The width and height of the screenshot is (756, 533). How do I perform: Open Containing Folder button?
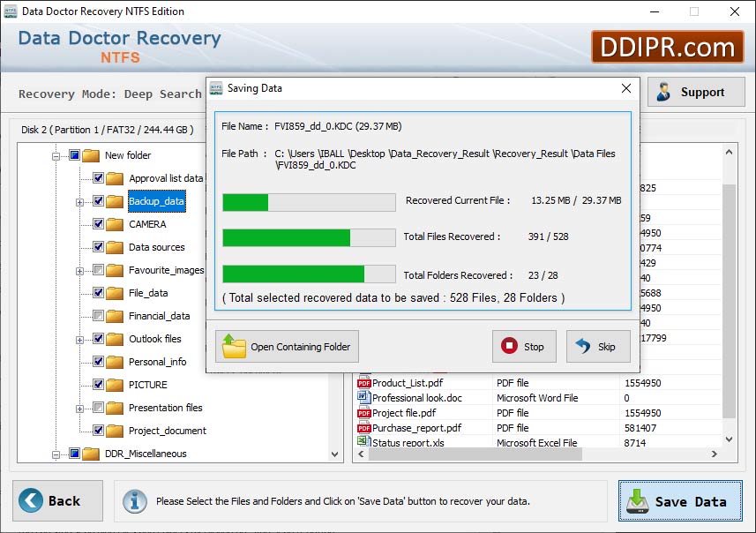click(x=287, y=346)
